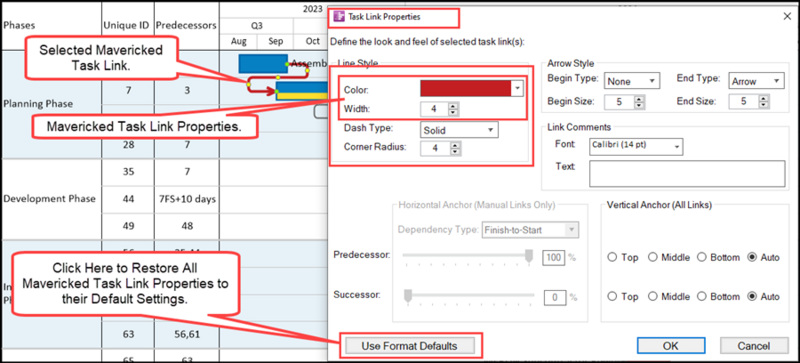Click the Link Comments Text field

click(x=687, y=174)
